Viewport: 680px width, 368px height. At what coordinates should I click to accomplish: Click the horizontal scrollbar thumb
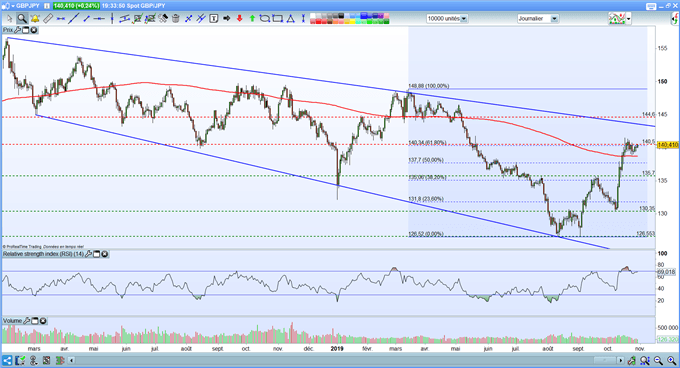tap(605, 360)
